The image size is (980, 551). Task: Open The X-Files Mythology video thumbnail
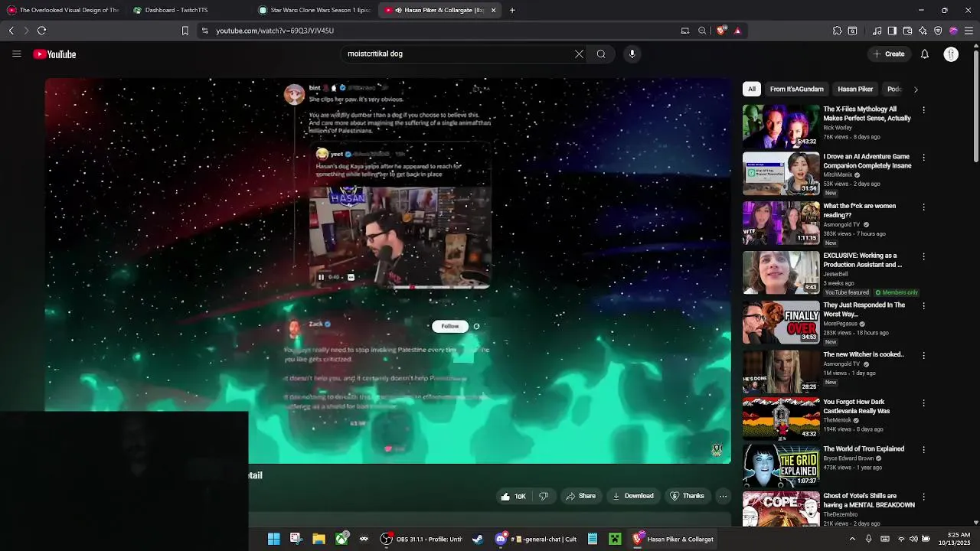pos(781,126)
